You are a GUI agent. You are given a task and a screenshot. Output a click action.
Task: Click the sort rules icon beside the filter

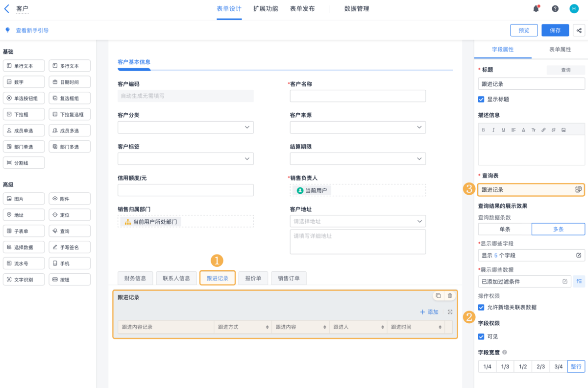[x=579, y=281]
